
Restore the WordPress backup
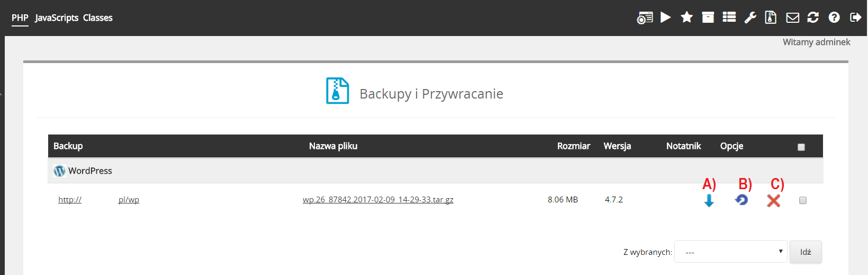[x=742, y=200]
